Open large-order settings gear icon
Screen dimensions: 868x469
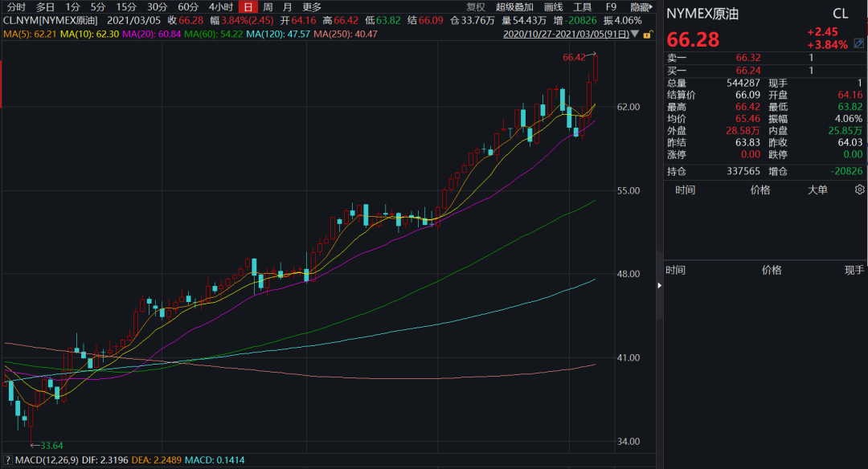859,190
